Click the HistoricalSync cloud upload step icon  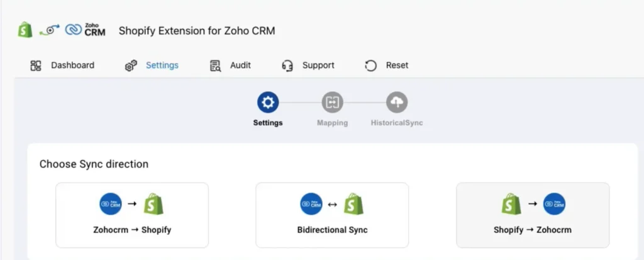[x=397, y=103]
